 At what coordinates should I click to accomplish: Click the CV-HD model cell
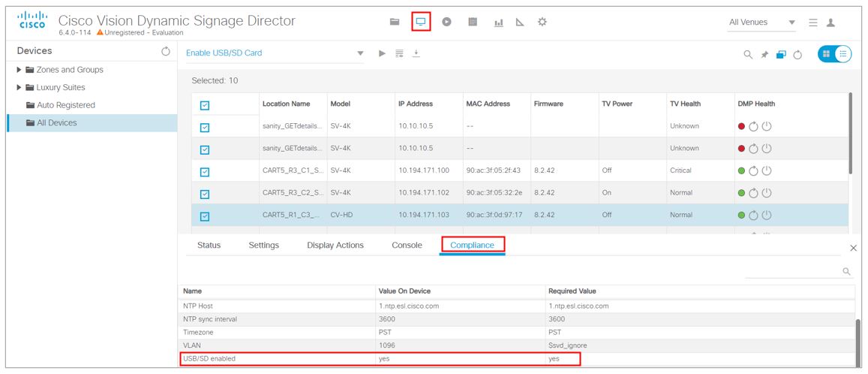tap(341, 215)
